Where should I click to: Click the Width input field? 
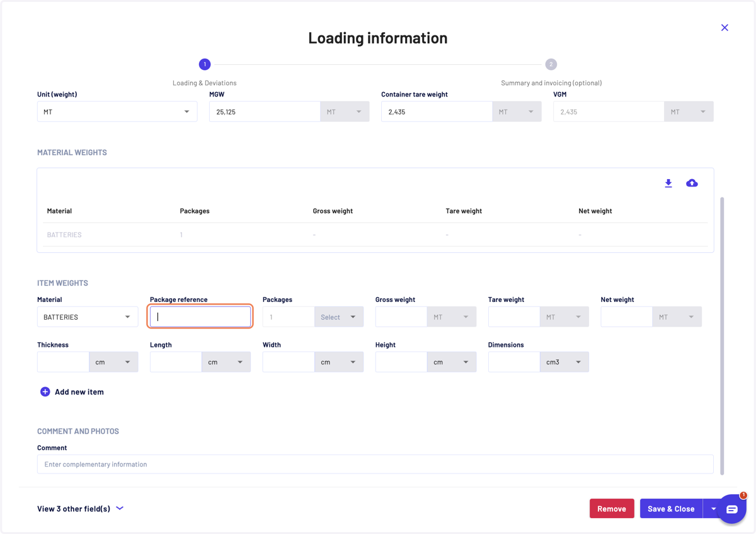(x=289, y=362)
